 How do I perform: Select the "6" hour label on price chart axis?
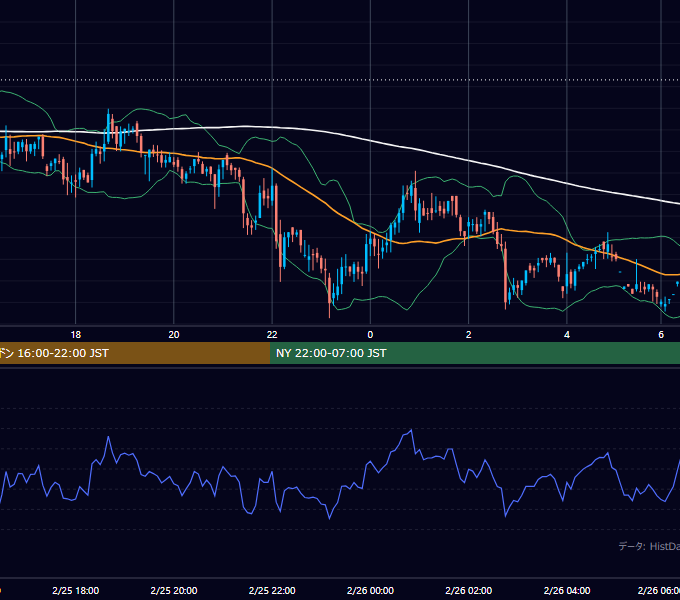point(661,335)
